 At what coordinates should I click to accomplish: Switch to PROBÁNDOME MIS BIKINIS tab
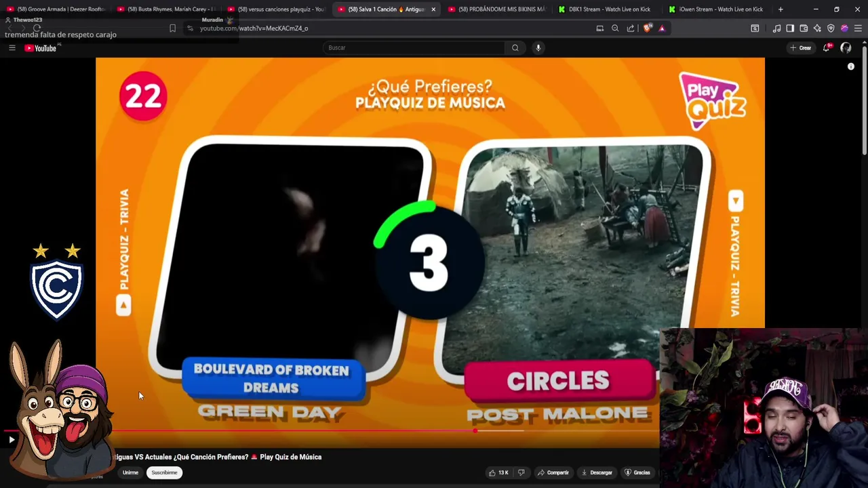click(497, 9)
